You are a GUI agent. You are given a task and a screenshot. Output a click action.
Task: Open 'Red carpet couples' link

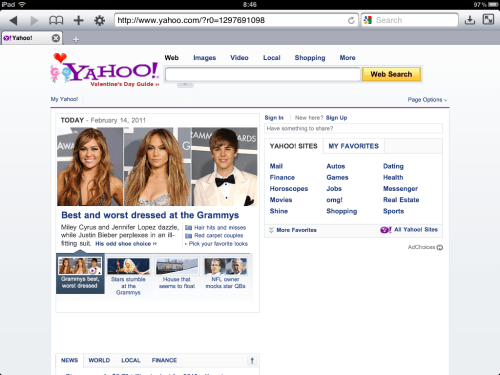coord(219,235)
